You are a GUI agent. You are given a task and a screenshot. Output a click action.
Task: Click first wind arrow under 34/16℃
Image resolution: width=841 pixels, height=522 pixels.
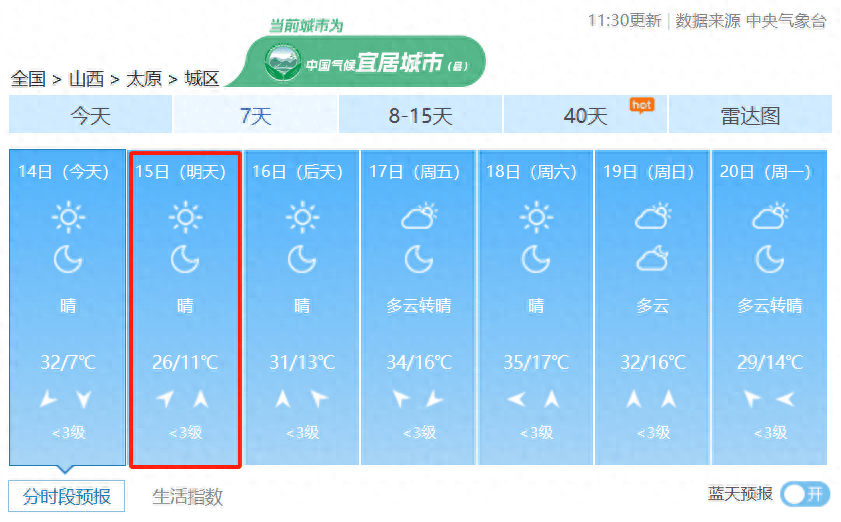tap(401, 399)
